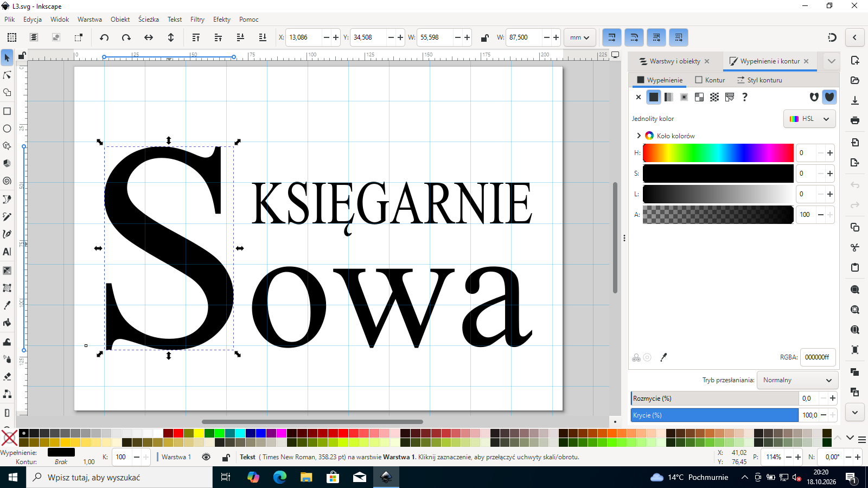Select the Gradient tool in toolbox
Viewport: 868px width, 488px height.
tap(7, 271)
